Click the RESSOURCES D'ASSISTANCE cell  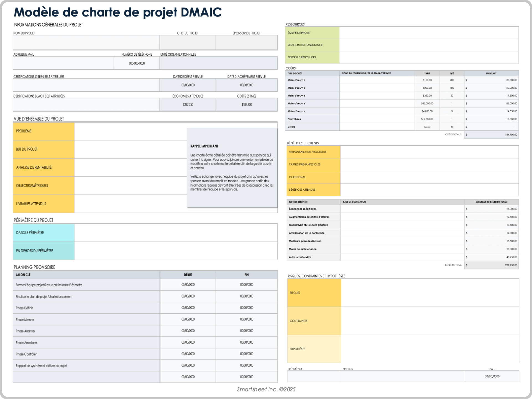(x=312, y=45)
